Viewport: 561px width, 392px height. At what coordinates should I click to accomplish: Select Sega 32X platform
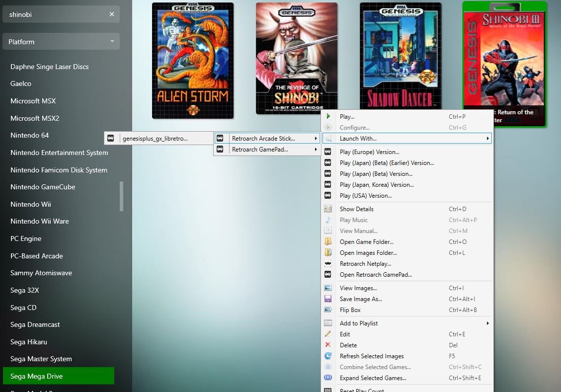(25, 290)
